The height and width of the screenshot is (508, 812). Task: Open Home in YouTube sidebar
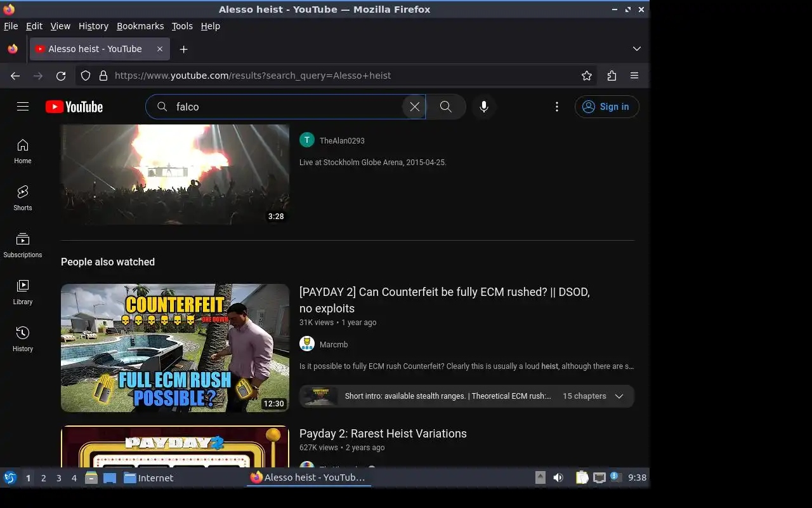[23, 152]
